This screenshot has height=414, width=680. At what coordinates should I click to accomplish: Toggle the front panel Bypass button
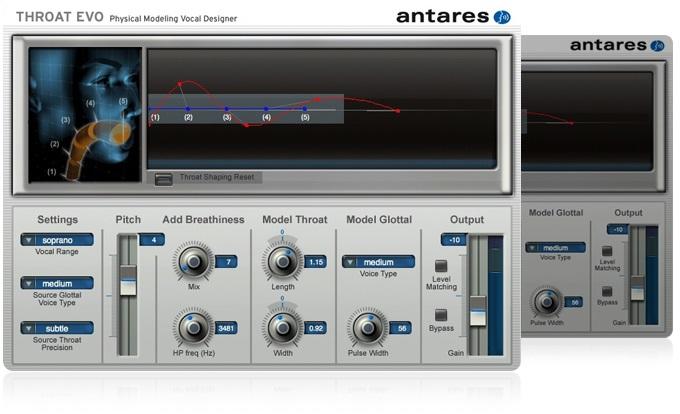(441, 314)
